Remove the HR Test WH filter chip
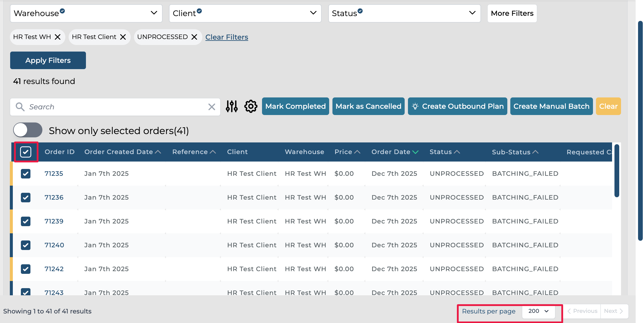 coord(58,37)
